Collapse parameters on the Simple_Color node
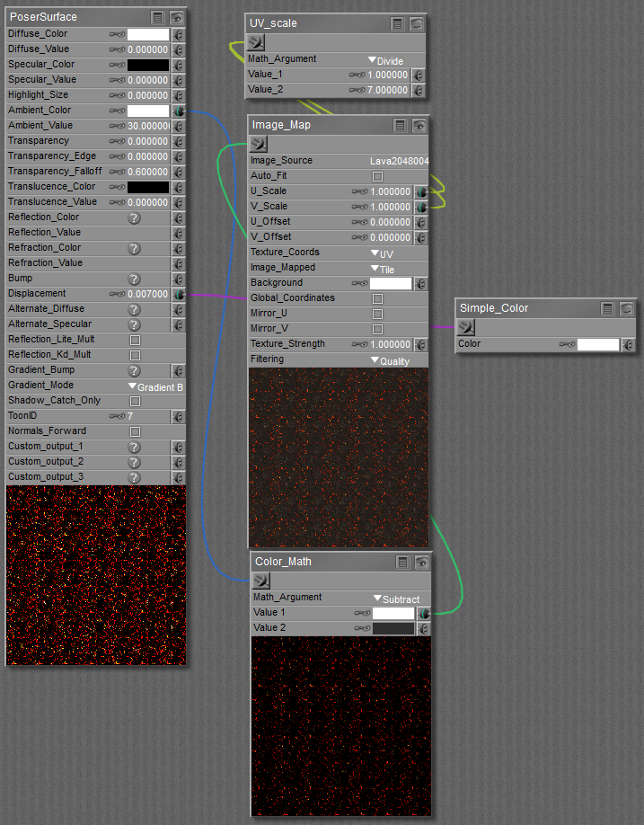 608,308
